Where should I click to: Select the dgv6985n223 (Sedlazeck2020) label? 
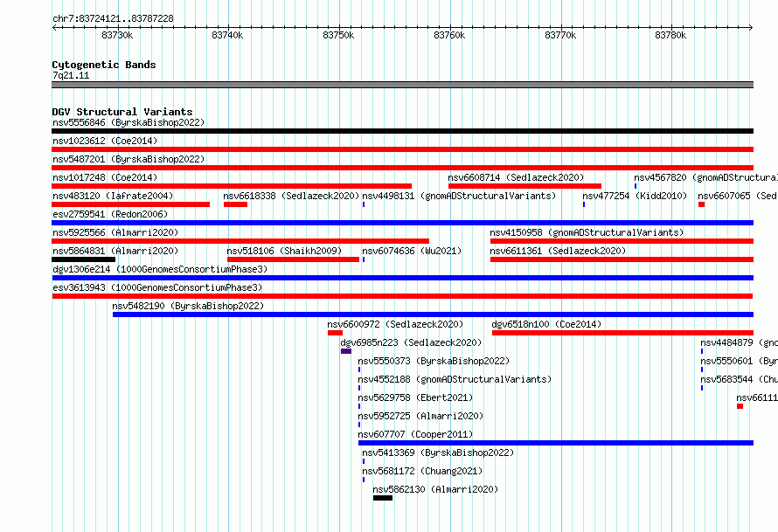[x=411, y=342]
